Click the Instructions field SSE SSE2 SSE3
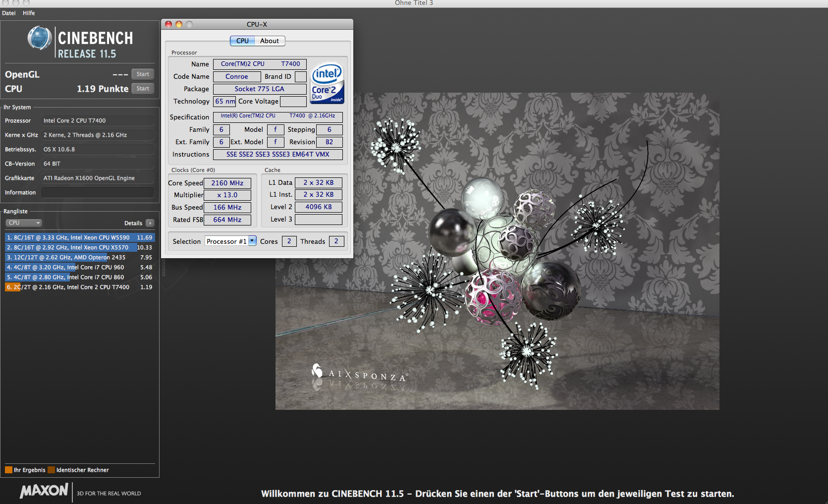The width and height of the screenshot is (828, 504). [x=278, y=154]
